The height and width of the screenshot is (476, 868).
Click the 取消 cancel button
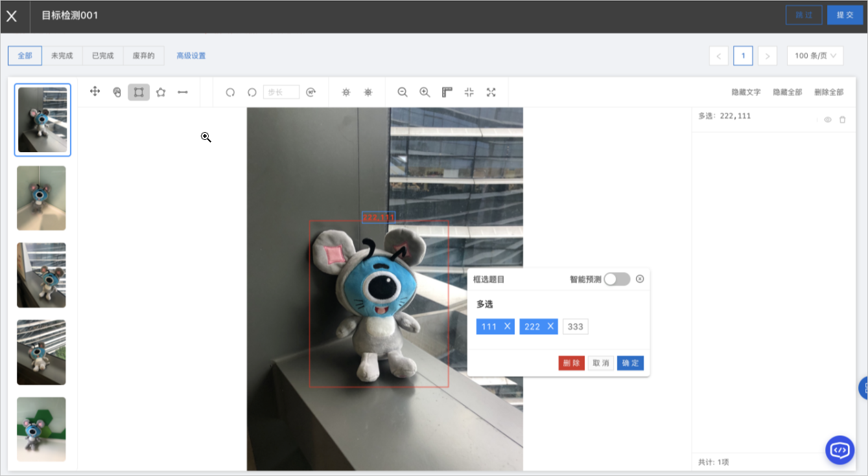pyautogui.click(x=601, y=363)
